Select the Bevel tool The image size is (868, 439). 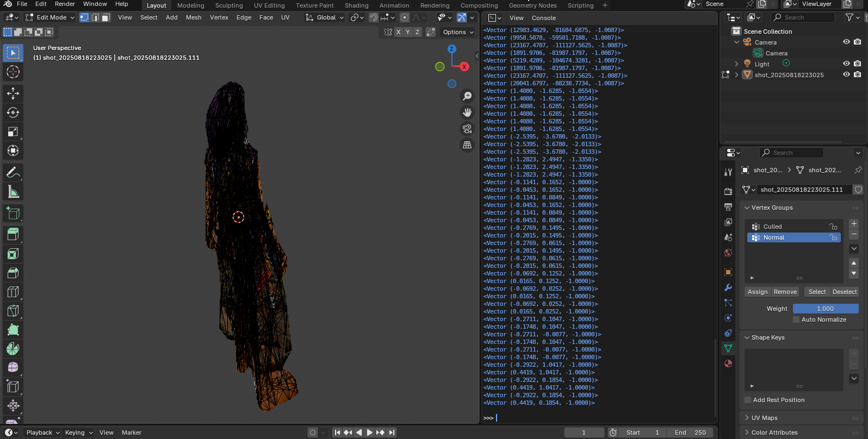click(x=13, y=273)
